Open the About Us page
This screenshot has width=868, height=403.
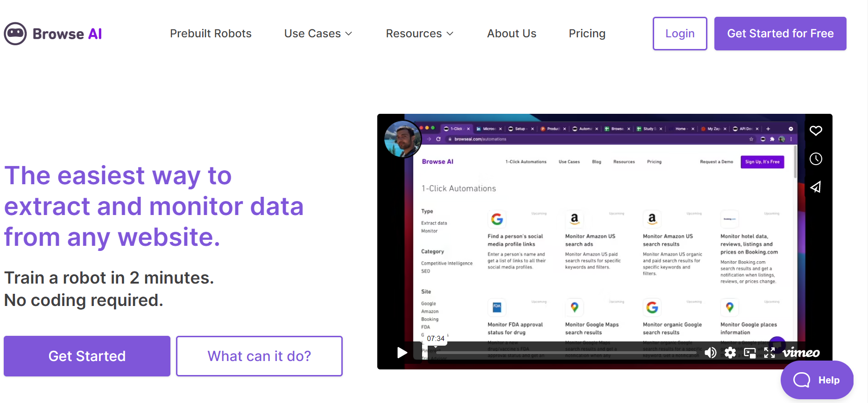[x=511, y=34]
